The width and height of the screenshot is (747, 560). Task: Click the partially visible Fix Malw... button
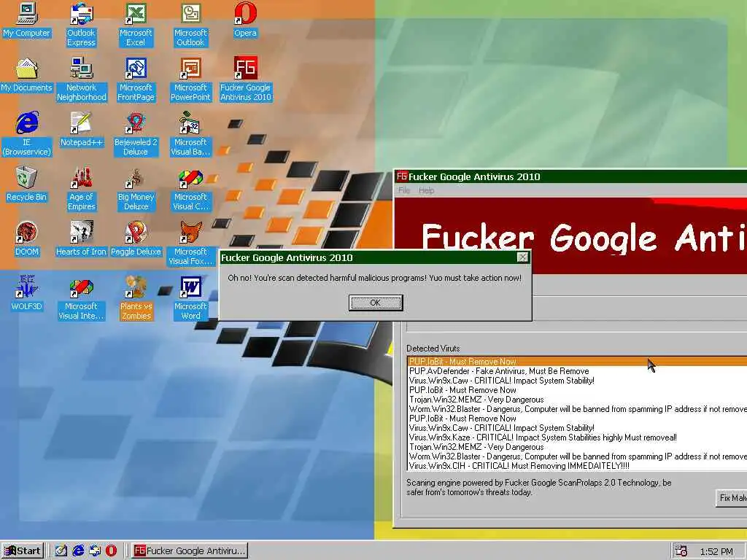(731, 497)
